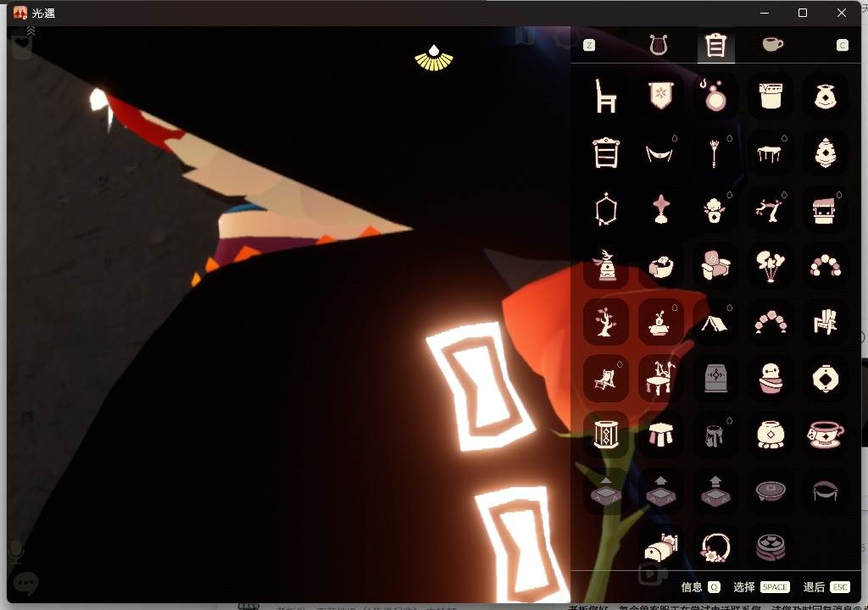Pick the hexagon lantern arch prop
This screenshot has height=610, width=868.
point(770,322)
